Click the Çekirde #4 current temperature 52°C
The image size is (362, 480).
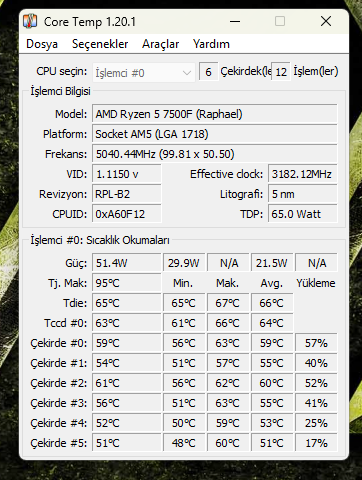127,423
